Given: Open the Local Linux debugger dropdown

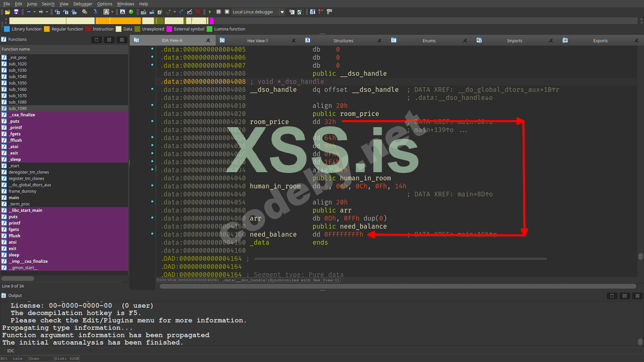Looking at the screenshot, I should click(282, 12).
